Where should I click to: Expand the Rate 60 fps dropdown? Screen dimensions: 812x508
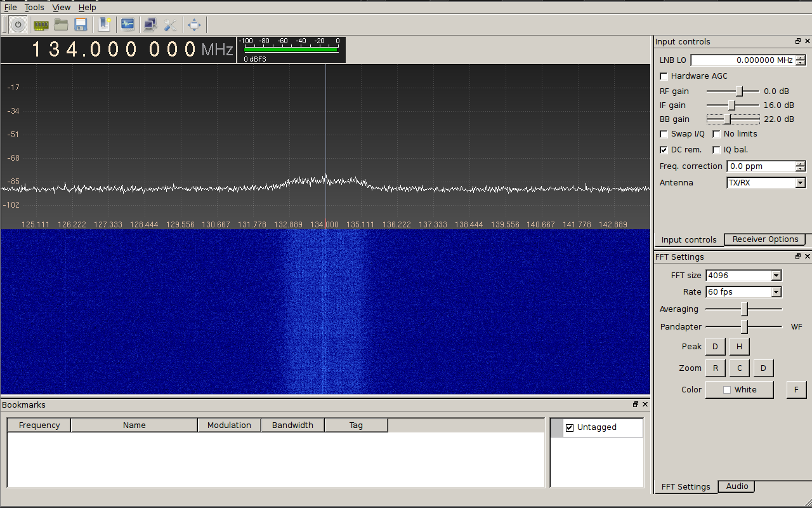pos(743,292)
